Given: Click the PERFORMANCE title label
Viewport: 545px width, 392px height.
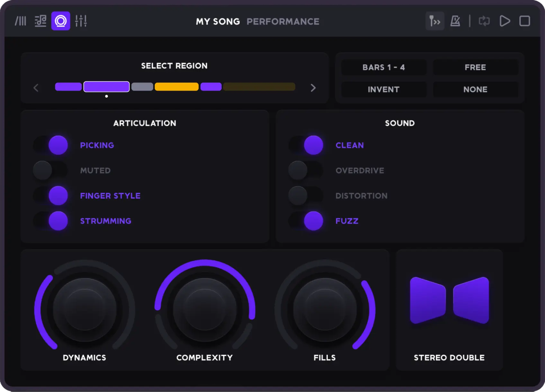Looking at the screenshot, I should [283, 22].
